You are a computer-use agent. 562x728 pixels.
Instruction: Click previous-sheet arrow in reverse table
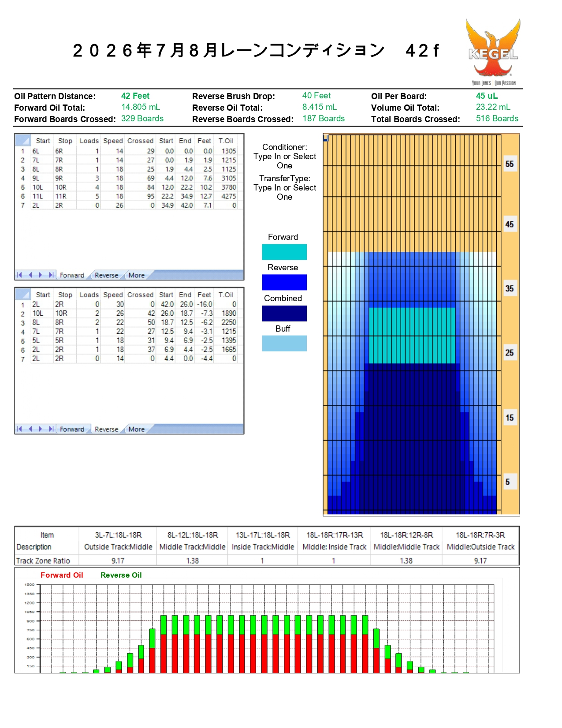(x=30, y=429)
